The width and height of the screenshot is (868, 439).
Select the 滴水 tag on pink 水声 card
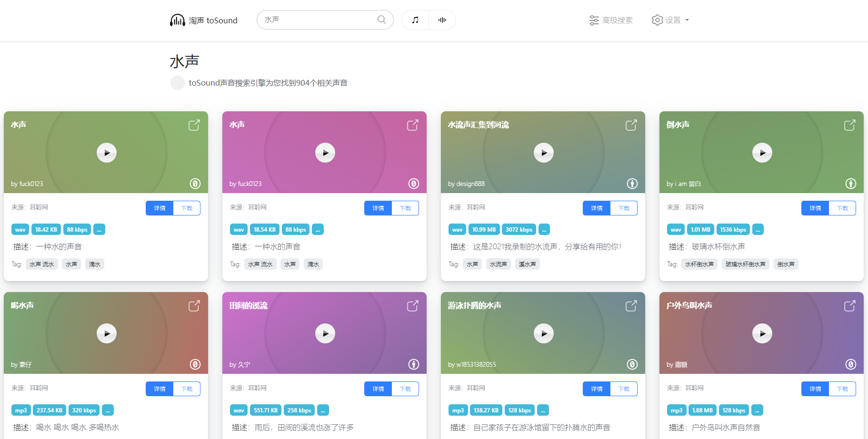(x=313, y=264)
